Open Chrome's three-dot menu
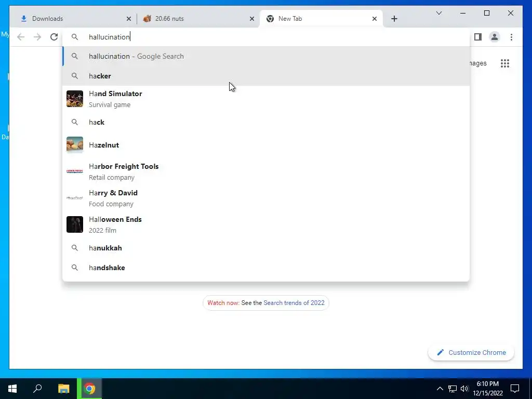This screenshot has height=399, width=532. coord(511,37)
